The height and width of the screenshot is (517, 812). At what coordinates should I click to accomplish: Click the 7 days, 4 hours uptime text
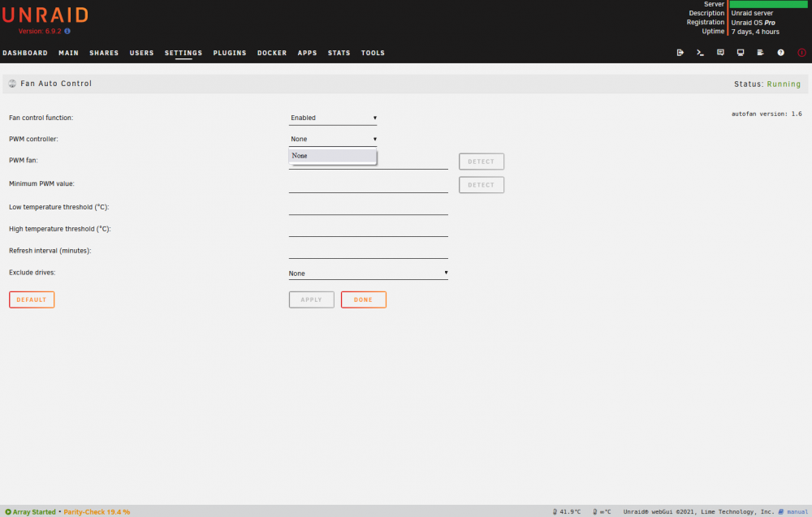755,32
